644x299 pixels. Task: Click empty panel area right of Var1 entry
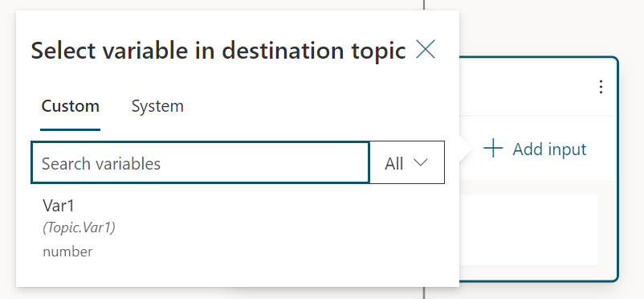coord(287,228)
